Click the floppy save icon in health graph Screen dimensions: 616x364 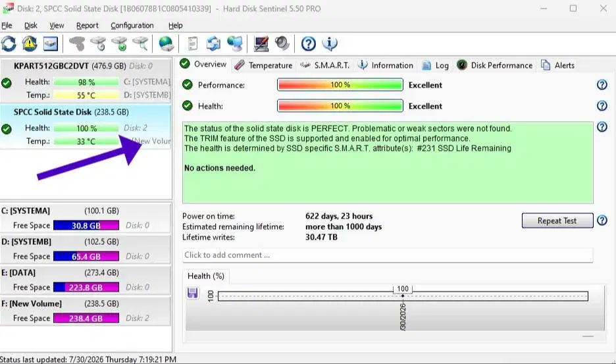[x=192, y=294]
